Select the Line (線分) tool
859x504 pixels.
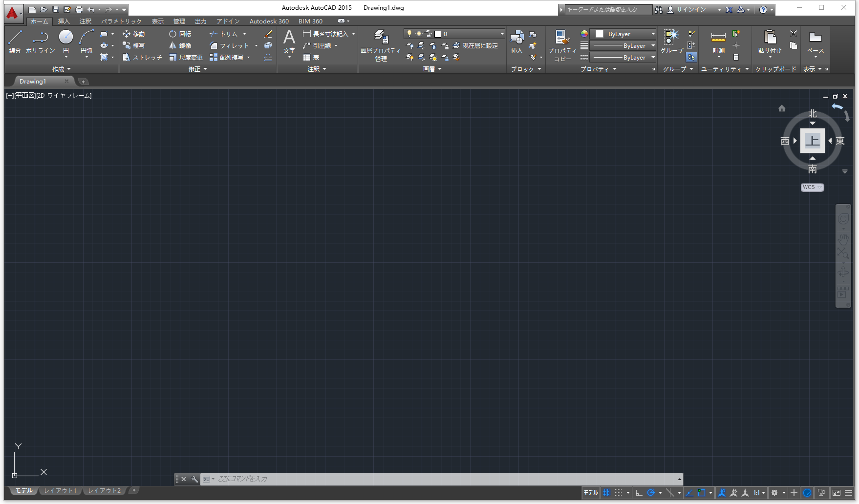click(15, 42)
